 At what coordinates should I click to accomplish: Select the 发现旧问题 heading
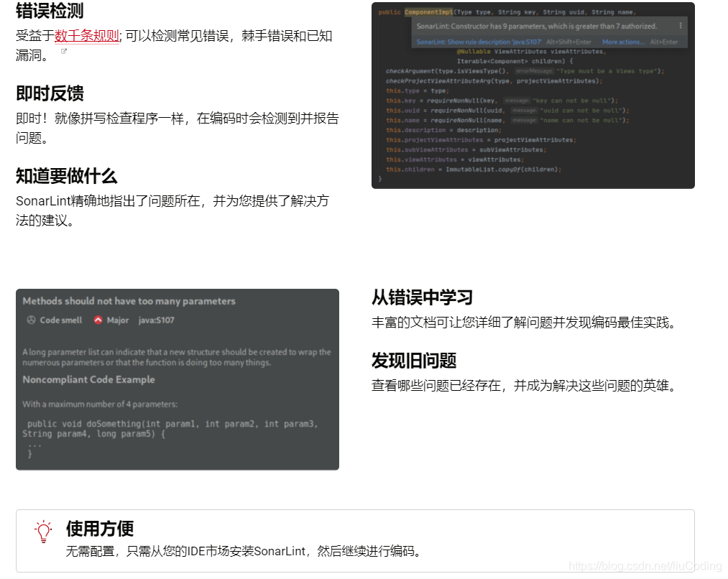(414, 361)
